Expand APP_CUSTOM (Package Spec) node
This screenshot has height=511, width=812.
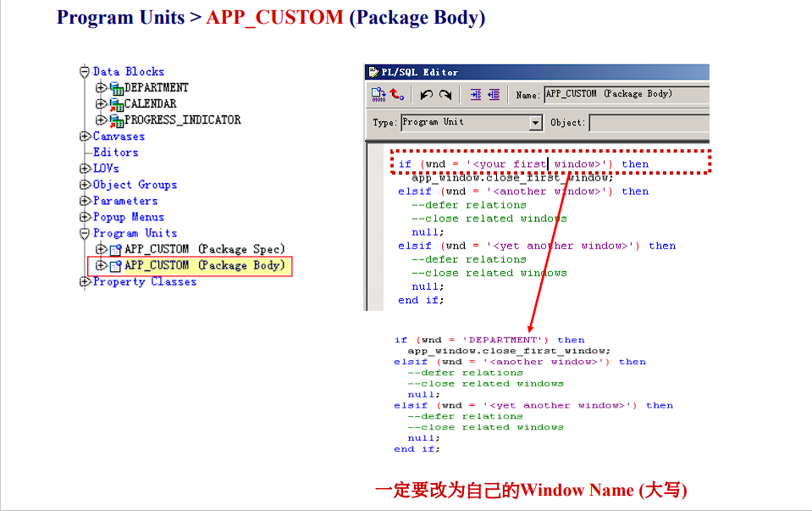101,249
